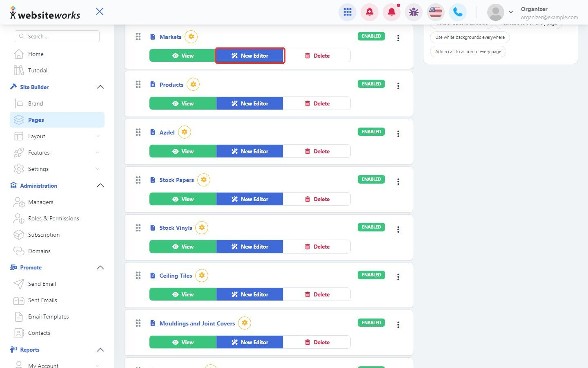Open Subscription in sidebar
Image resolution: width=588 pixels, height=368 pixels.
[57, 235]
